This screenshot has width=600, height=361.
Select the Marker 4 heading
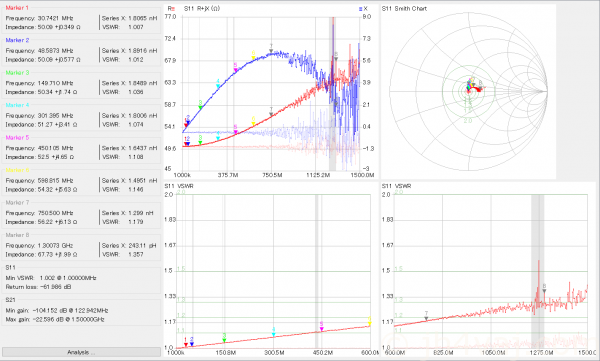[17, 105]
